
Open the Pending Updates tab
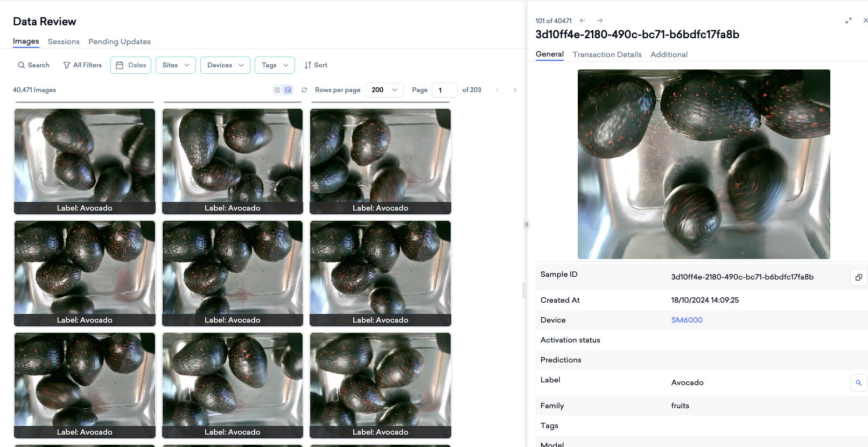(120, 41)
